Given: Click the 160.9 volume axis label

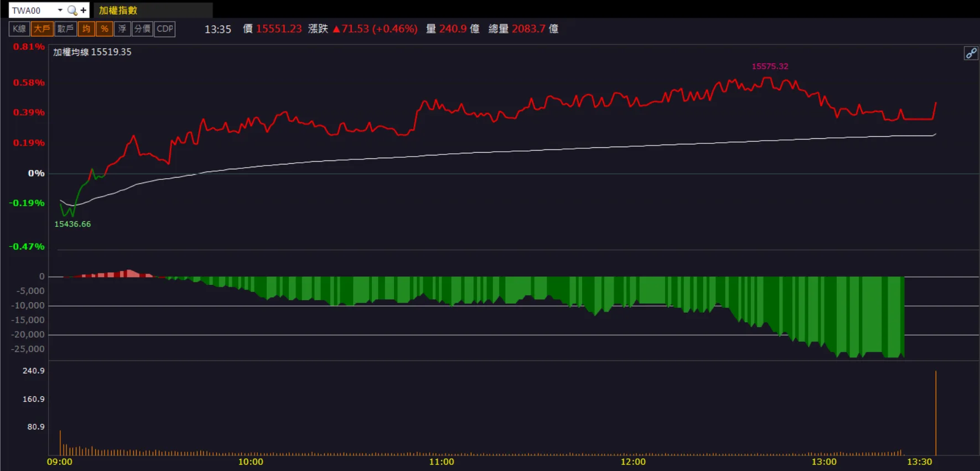Looking at the screenshot, I should 33,399.
